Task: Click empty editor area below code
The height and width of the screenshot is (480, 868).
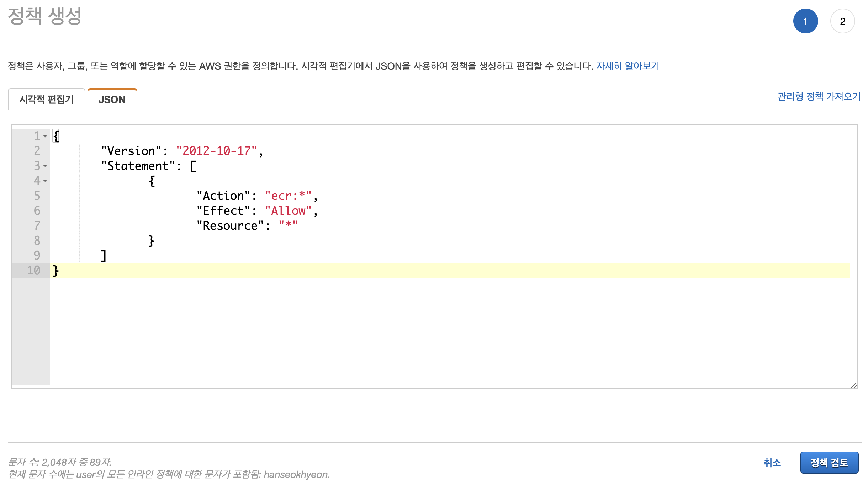Action: coord(427,331)
